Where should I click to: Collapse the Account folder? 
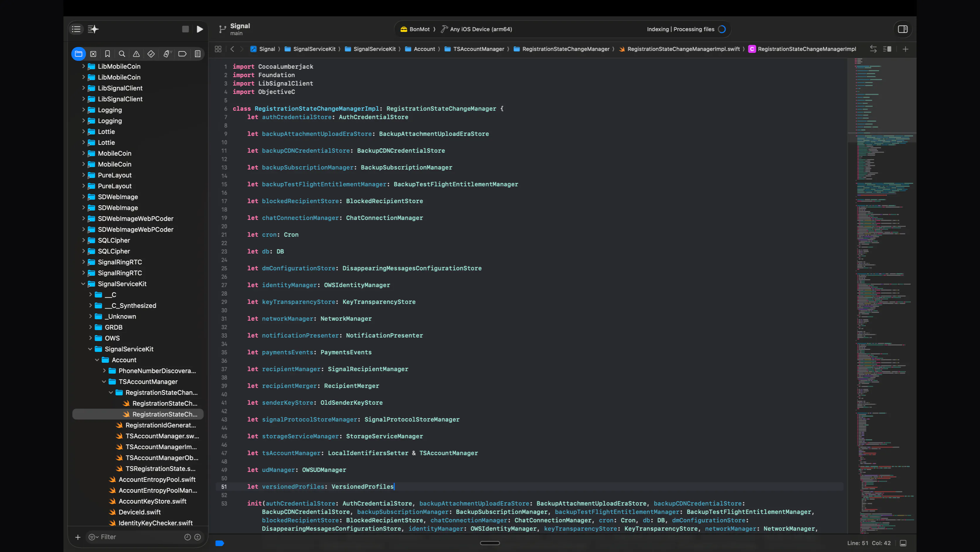[97, 360]
